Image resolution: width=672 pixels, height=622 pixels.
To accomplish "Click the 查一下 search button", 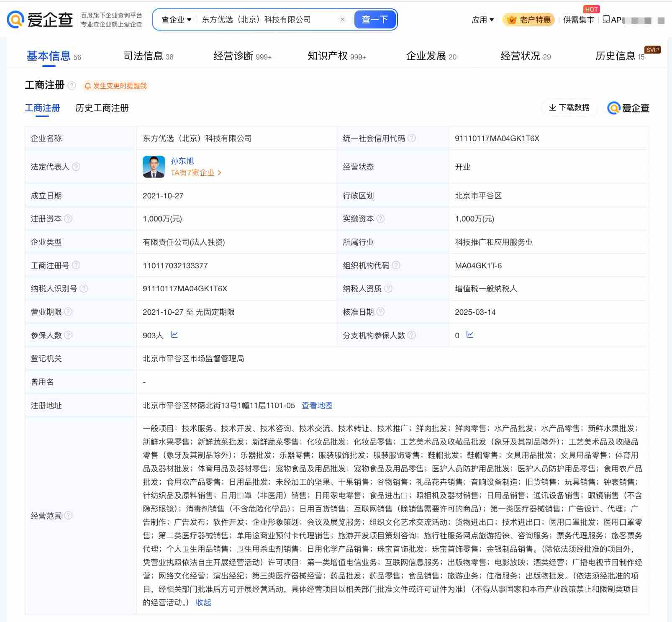I will 374,20.
